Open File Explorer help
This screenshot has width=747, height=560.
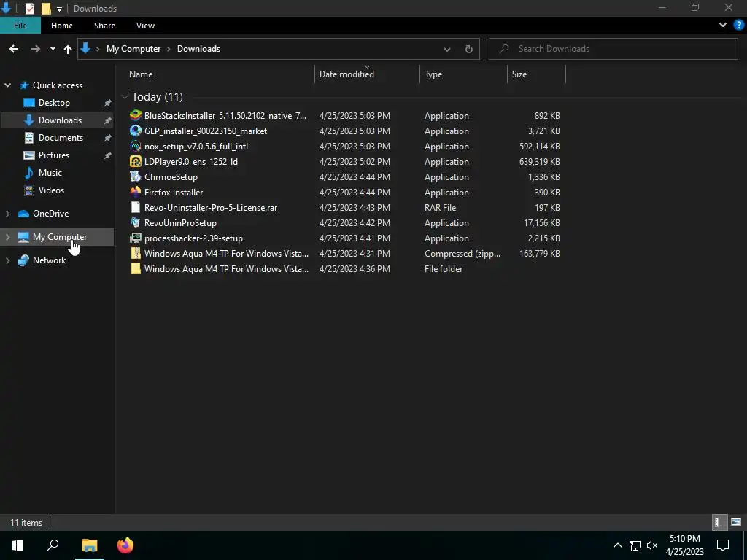tap(739, 26)
